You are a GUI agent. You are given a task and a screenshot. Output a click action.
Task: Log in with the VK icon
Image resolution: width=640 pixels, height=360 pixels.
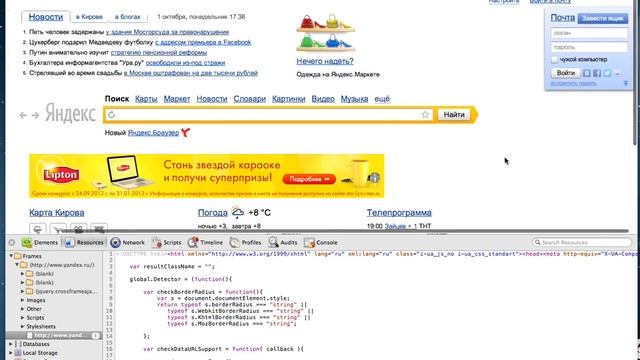(x=587, y=73)
